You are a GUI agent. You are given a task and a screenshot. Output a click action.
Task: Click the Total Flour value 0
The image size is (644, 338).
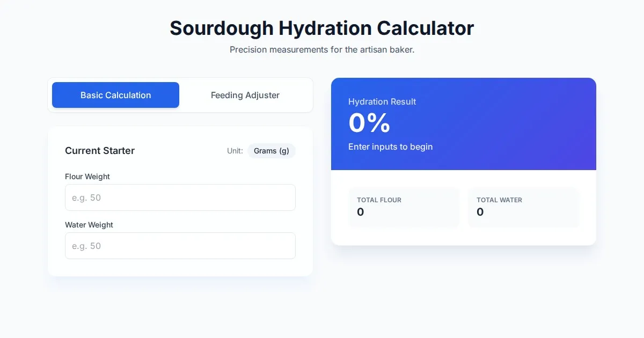pyautogui.click(x=361, y=212)
